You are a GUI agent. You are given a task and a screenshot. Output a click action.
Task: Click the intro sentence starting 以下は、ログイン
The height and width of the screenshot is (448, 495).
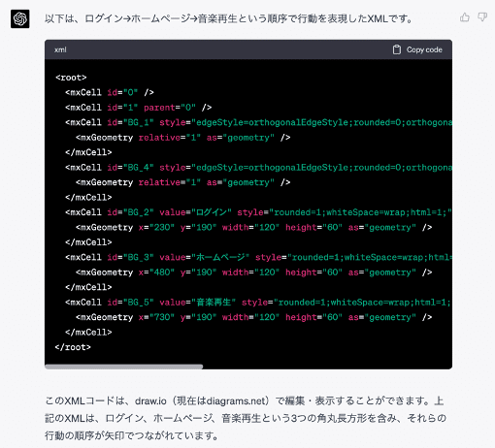pos(229,18)
